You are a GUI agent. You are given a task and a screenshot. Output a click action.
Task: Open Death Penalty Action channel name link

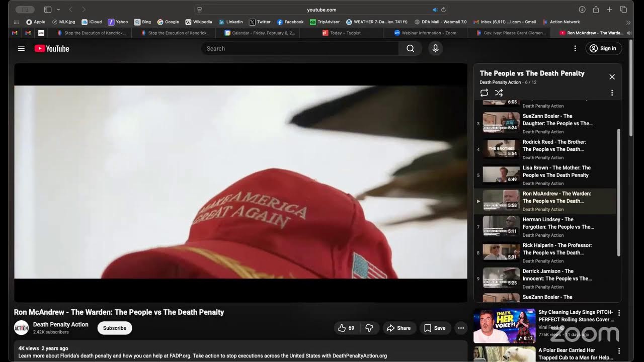point(60,325)
